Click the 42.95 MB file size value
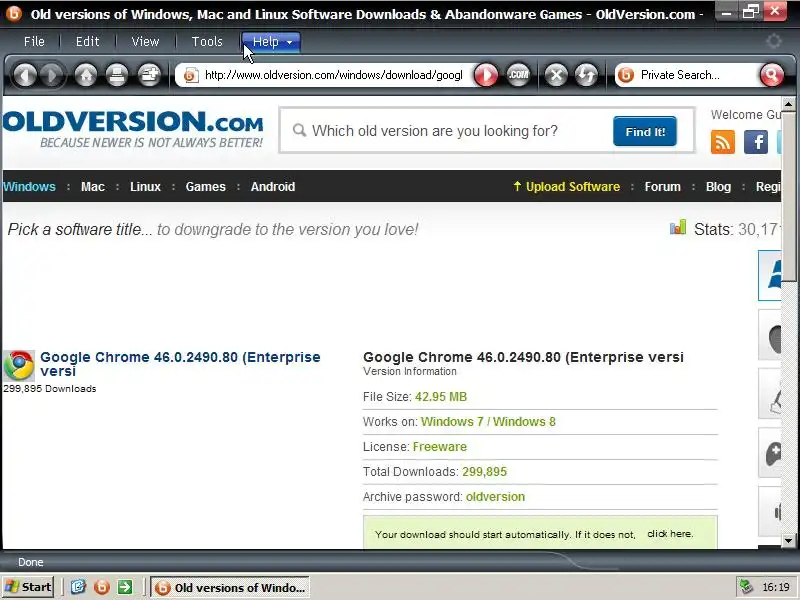Image resolution: width=800 pixels, height=600 pixels. (441, 397)
